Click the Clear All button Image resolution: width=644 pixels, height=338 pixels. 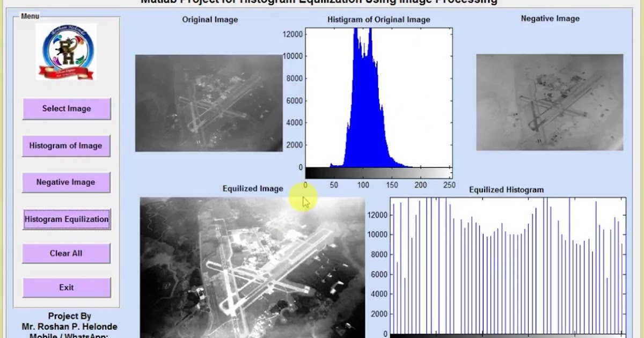point(67,253)
